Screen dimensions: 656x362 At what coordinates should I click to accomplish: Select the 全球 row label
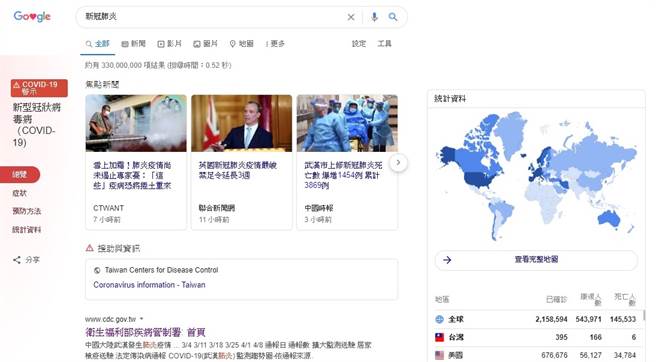pyautogui.click(x=456, y=319)
